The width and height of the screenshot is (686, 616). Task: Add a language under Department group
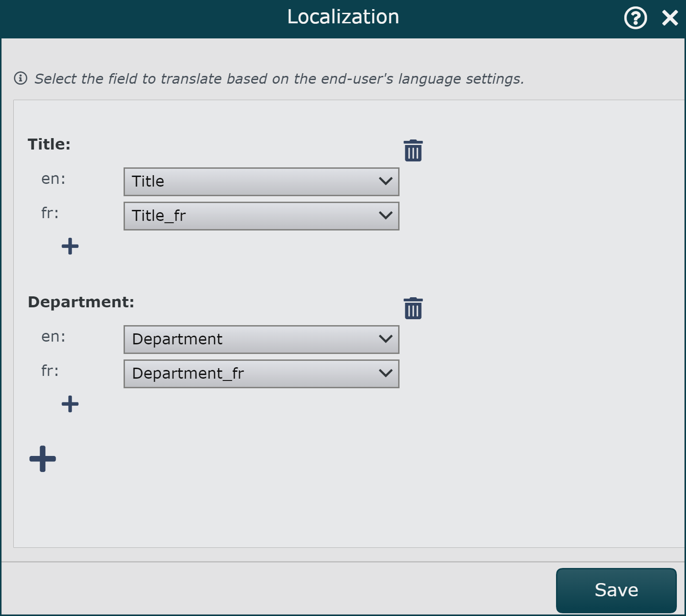[x=70, y=404]
